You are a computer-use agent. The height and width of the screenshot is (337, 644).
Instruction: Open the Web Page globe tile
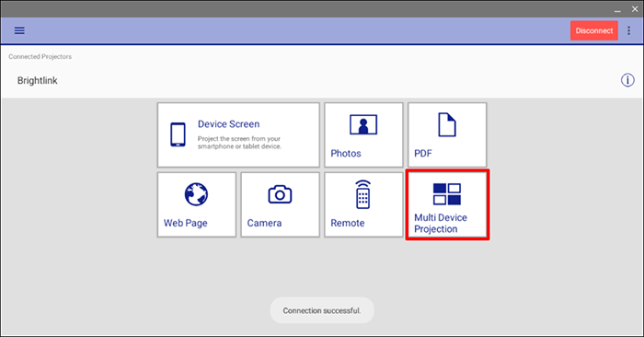point(197,204)
